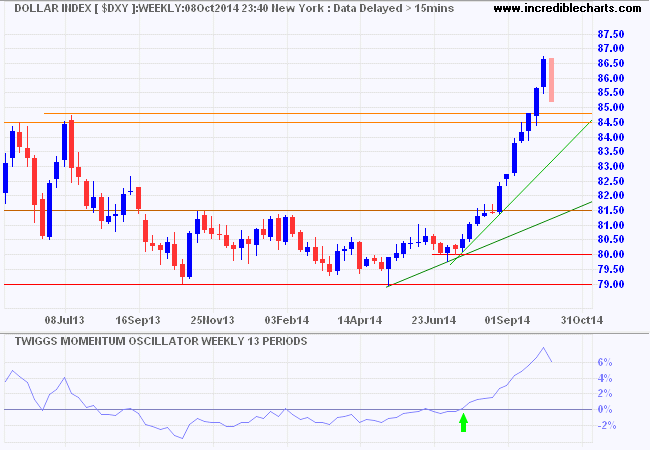Screen dimensions: 650x450
Task: Select the 86.50 price axis label
Action: click(x=611, y=63)
